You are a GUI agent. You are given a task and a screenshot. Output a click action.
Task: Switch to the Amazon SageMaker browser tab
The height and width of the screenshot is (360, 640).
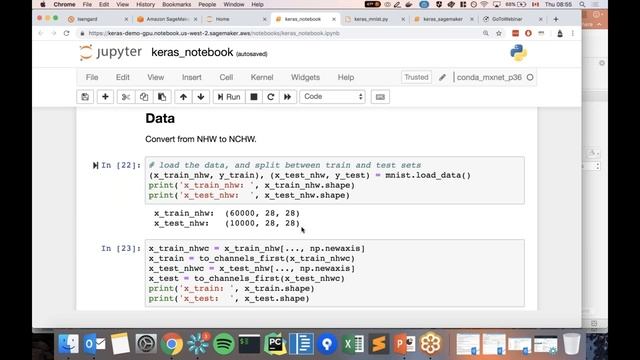[167, 19]
